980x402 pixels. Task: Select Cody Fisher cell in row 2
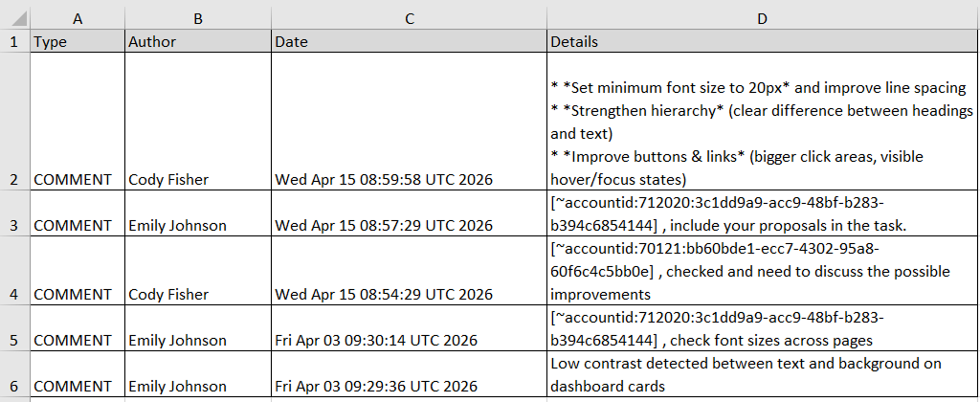pyautogui.click(x=198, y=122)
